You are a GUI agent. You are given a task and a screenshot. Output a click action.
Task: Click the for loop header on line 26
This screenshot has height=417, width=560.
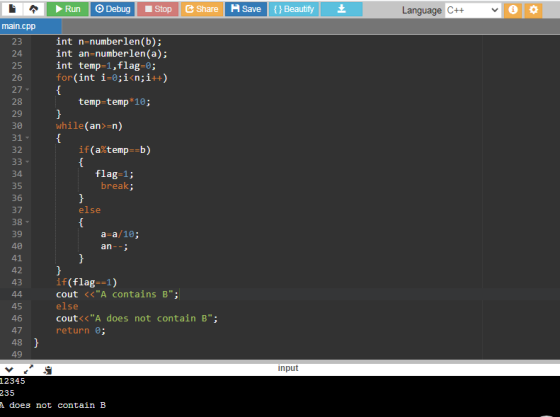111,78
